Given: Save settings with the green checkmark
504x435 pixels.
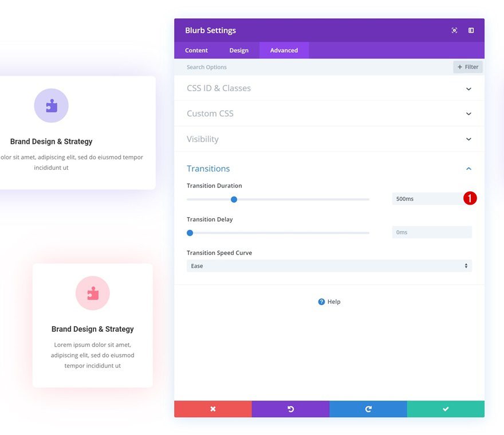Looking at the screenshot, I should [x=446, y=409].
